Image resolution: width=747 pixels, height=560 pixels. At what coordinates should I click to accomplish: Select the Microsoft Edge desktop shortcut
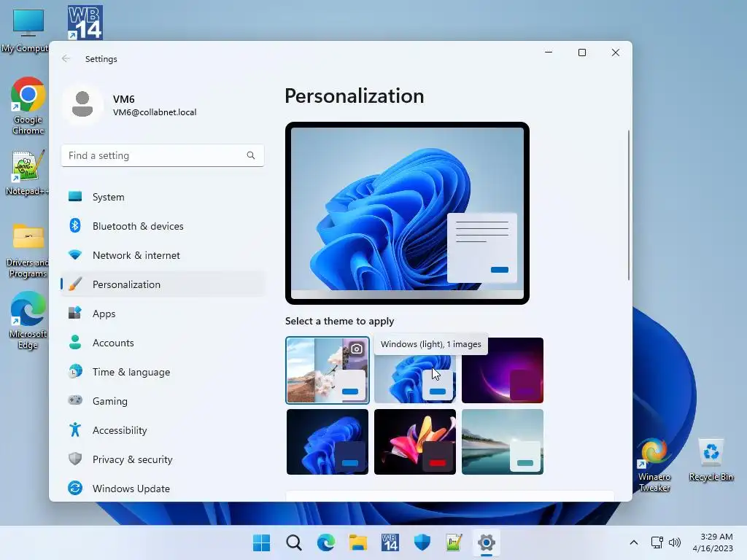tap(28, 321)
